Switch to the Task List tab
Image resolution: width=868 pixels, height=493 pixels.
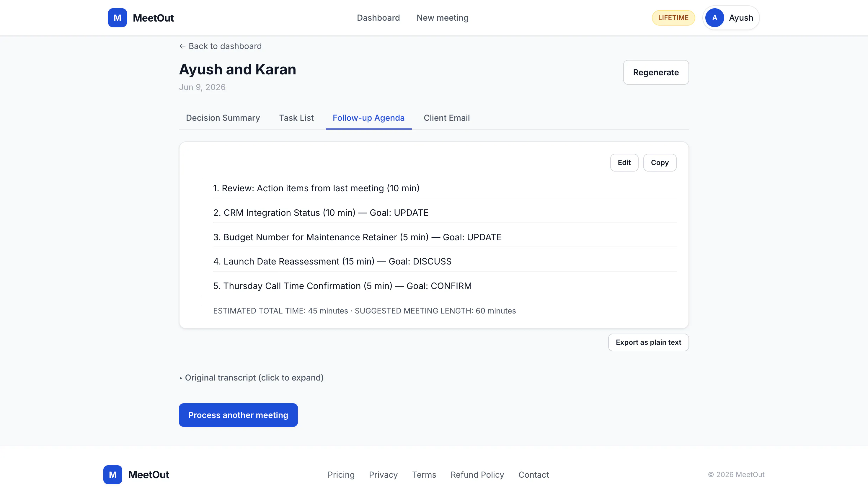point(296,118)
